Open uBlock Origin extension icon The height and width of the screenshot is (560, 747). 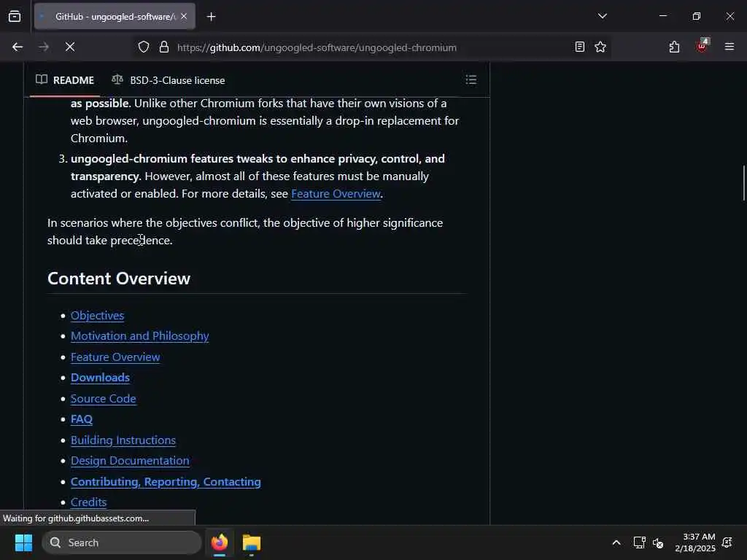pyautogui.click(x=702, y=46)
